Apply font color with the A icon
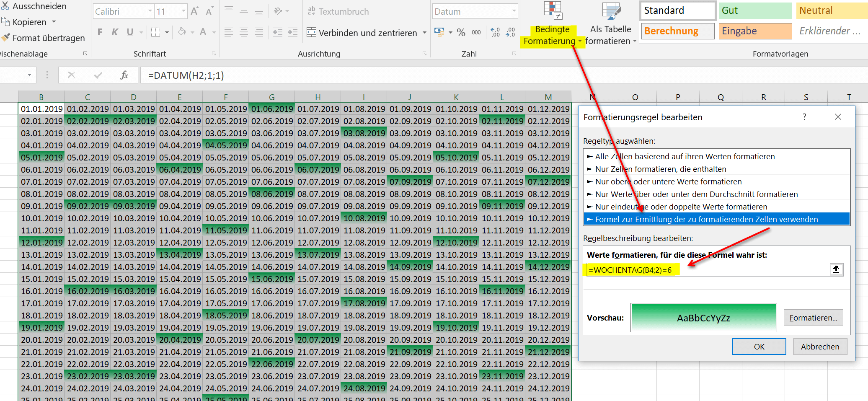This screenshot has height=401, width=868. pos(203,32)
